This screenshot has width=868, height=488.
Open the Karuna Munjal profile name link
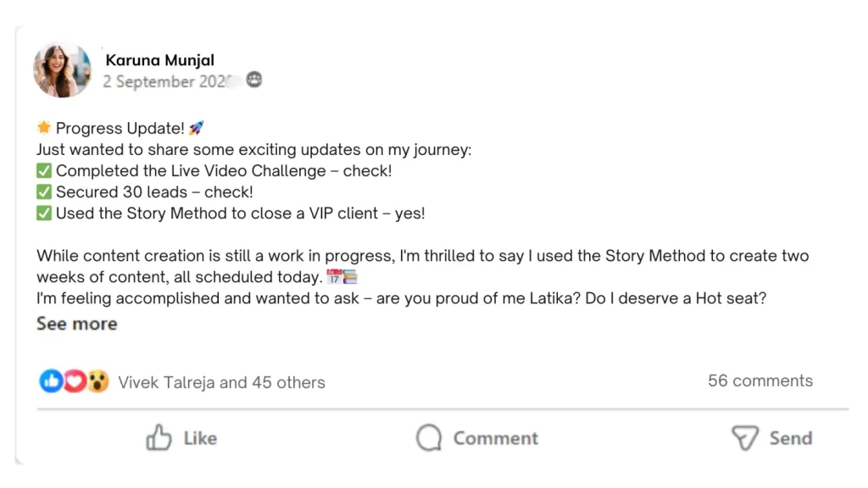coord(159,60)
